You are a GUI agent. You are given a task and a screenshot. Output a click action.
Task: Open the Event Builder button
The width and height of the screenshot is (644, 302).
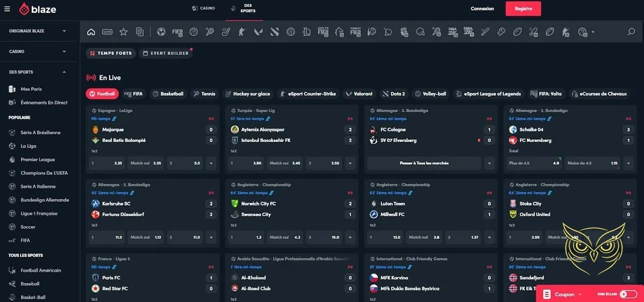(x=165, y=53)
